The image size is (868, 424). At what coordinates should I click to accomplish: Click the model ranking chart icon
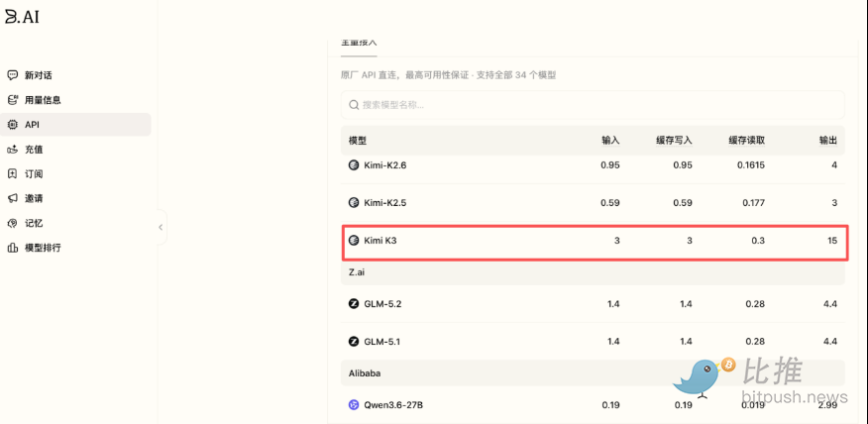tap(12, 248)
